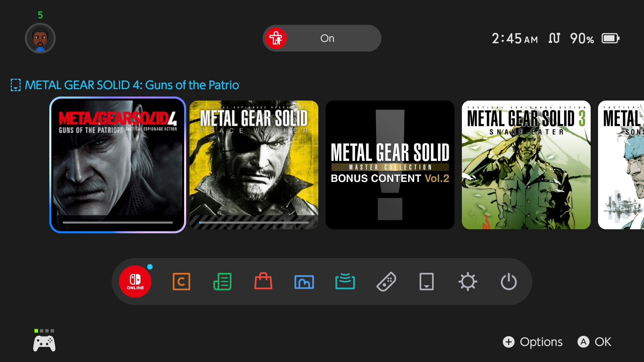This screenshot has height=362, width=644.
Task: Click the dashed square icon beside game title
Action: [x=15, y=85]
